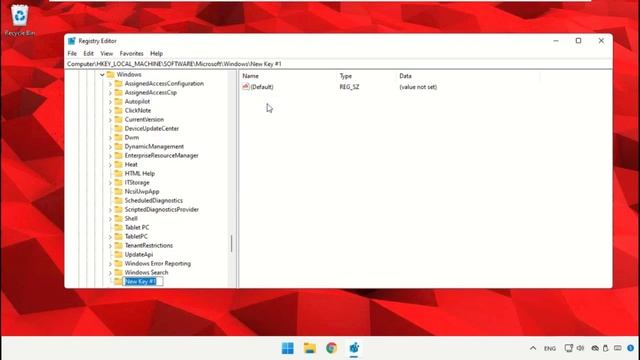Click the (value not set) data cell
640x360 pixels.
[418, 87]
